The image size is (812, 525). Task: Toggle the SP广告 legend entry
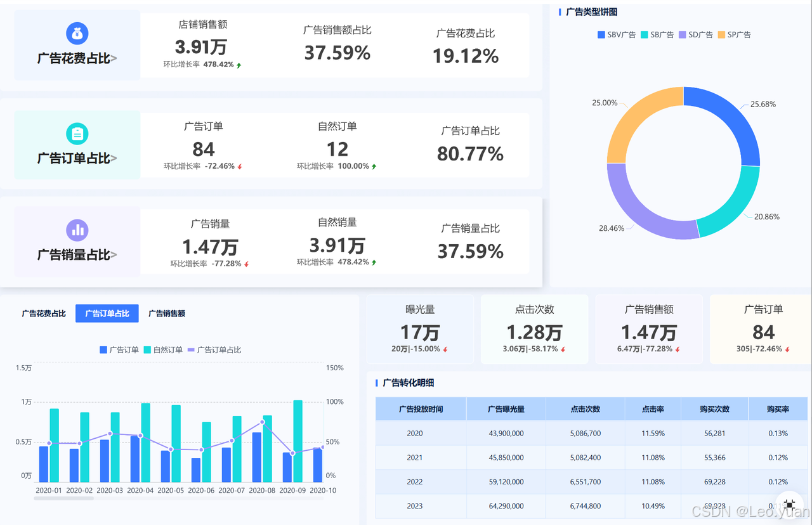tap(735, 35)
